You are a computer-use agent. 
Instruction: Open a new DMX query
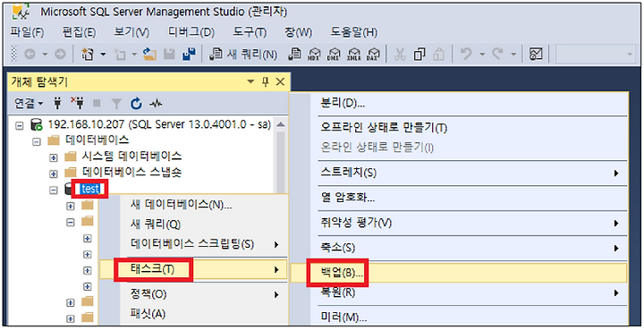click(334, 55)
